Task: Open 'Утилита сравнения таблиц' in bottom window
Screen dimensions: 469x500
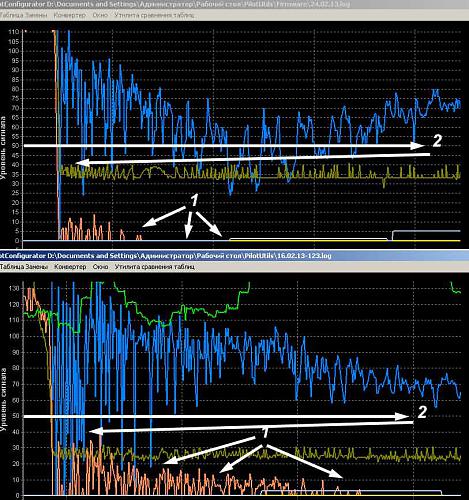Action: pos(155,267)
